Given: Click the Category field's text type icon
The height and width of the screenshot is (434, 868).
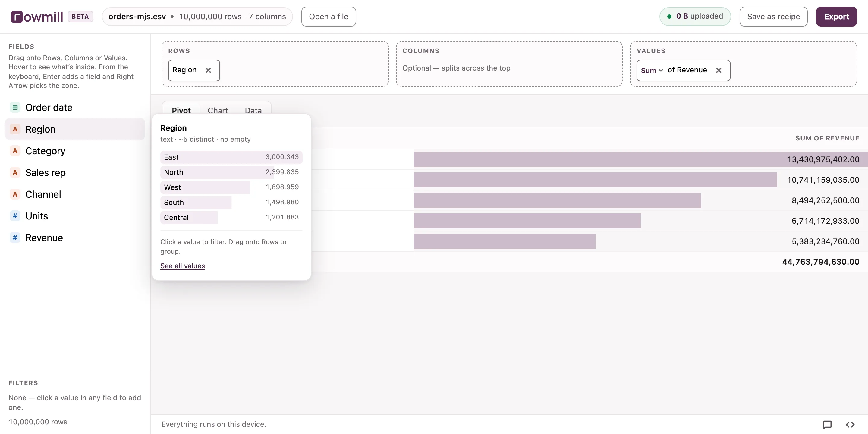Looking at the screenshot, I should pos(15,151).
